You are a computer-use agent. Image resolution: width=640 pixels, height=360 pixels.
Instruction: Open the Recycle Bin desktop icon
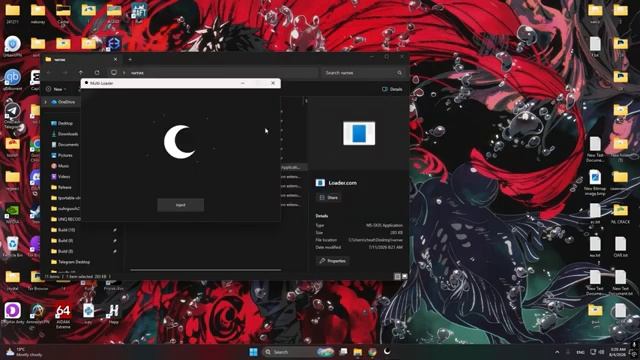coord(12,246)
